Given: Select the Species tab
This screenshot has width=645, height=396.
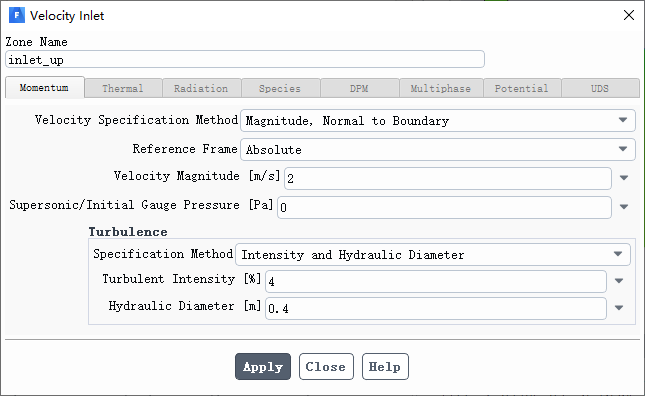Looking at the screenshot, I should click(280, 88).
